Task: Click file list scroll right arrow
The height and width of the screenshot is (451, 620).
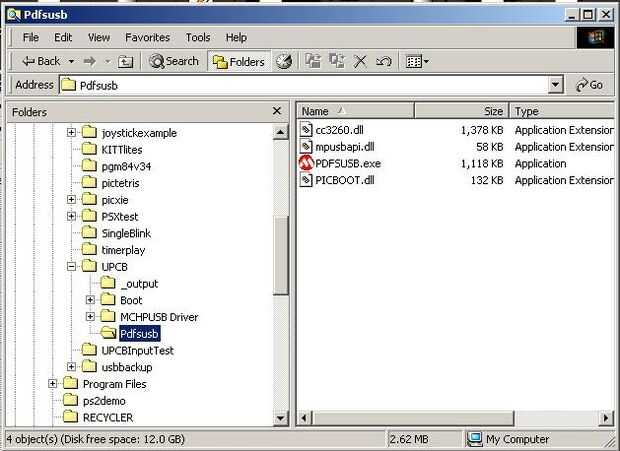Action: pos(606,418)
